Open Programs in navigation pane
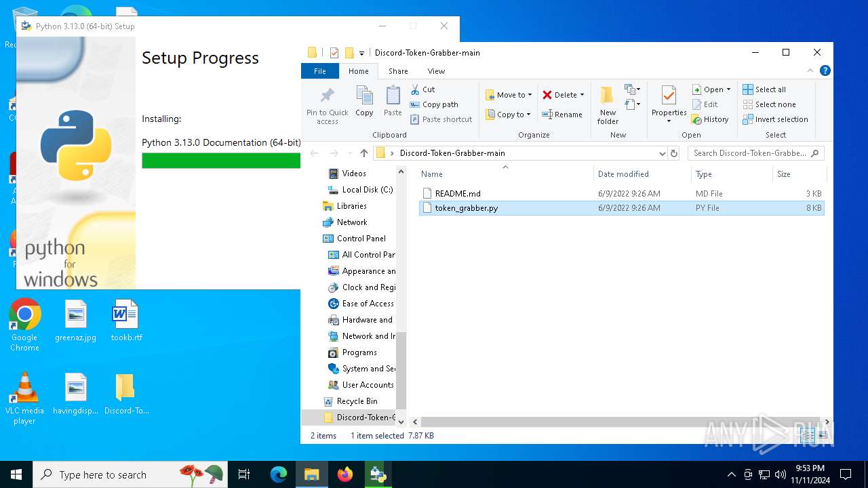This screenshot has width=868, height=488. click(353, 352)
